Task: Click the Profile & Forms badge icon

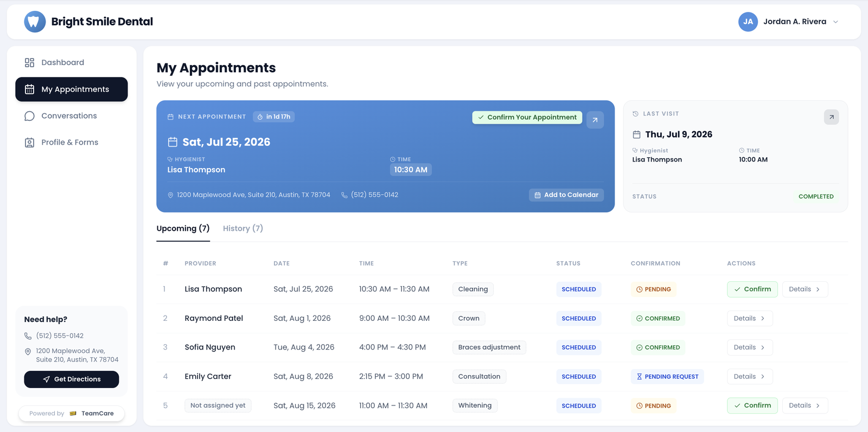Action: 29,143
